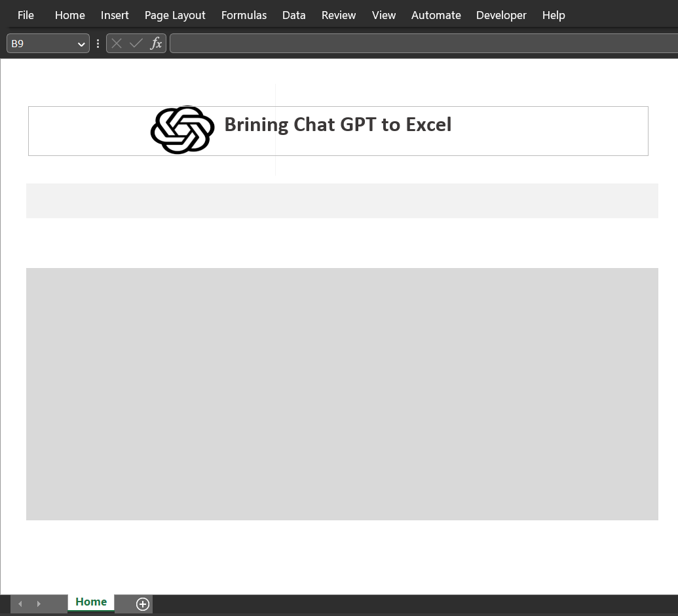Click the large gray response area
The image size is (678, 616).
pyautogui.click(x=342, y=394)
